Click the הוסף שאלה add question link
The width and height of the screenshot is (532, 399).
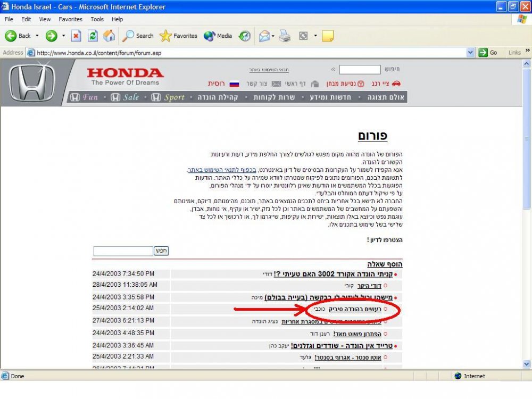[385, 264]
